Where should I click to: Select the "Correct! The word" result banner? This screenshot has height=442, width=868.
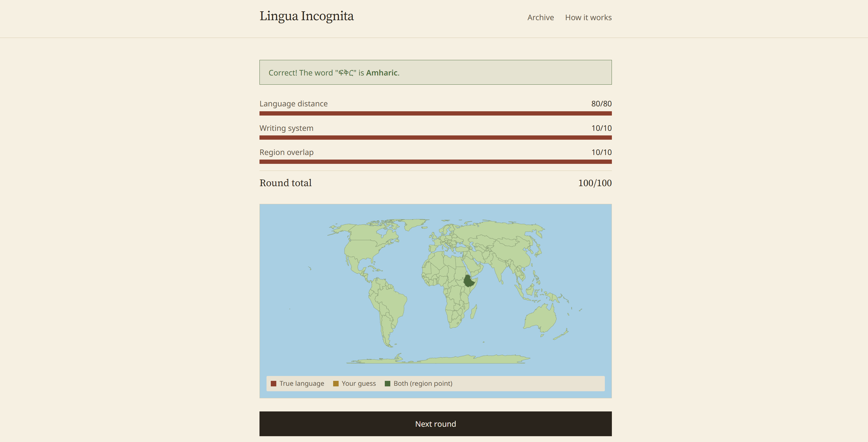pyautogui.click(x=435, y=72)
